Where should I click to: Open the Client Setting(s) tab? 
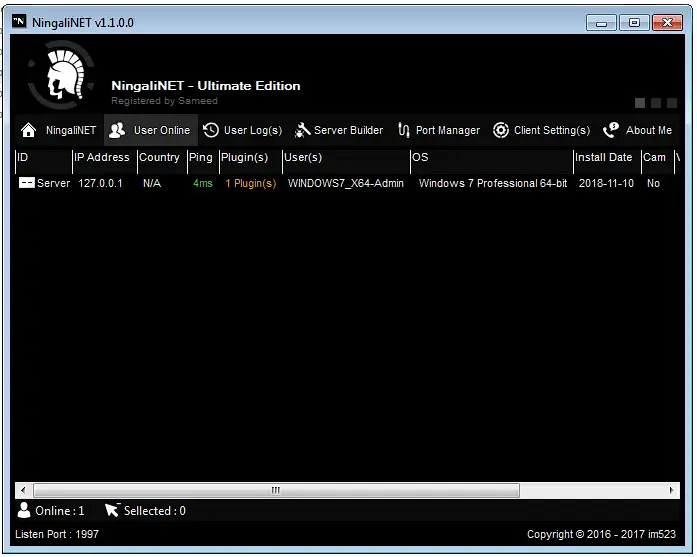(542, 130)
